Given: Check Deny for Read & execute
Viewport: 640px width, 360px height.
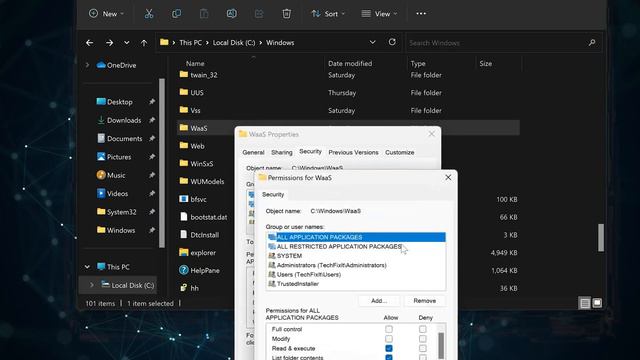Looking at the screenshot, I should click(x=423, y=349).
